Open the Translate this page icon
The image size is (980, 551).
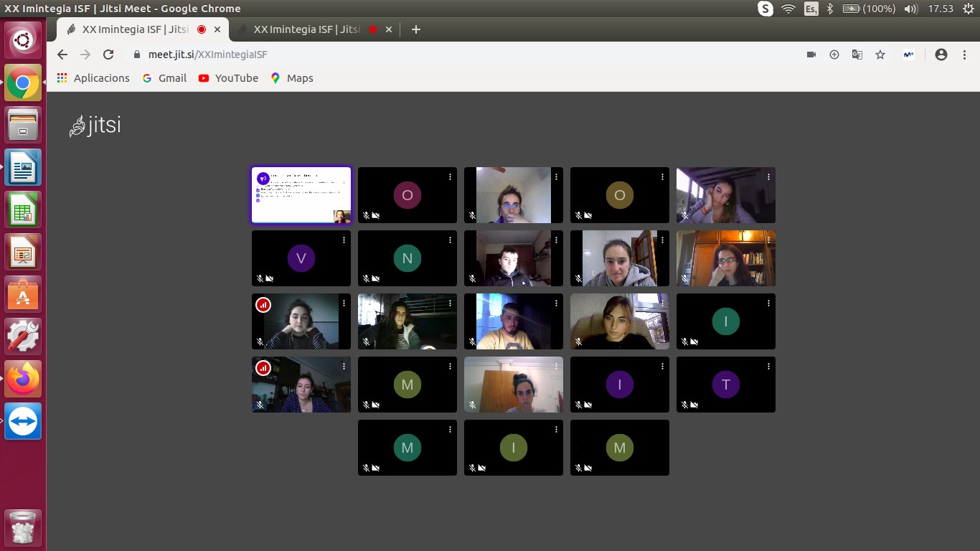click(857, 55)
